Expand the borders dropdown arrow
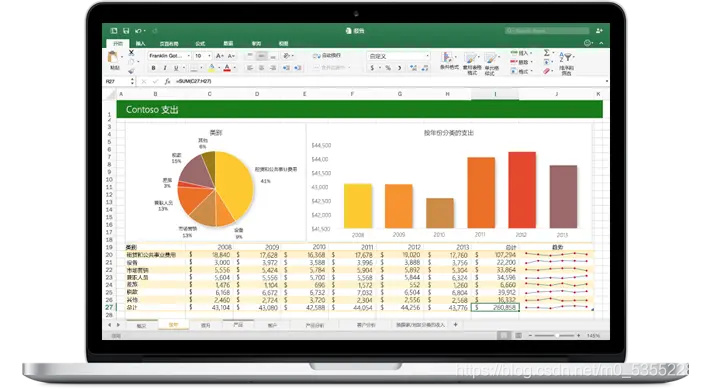The height and width of the screenshot is (389, 713). [201, 68]
